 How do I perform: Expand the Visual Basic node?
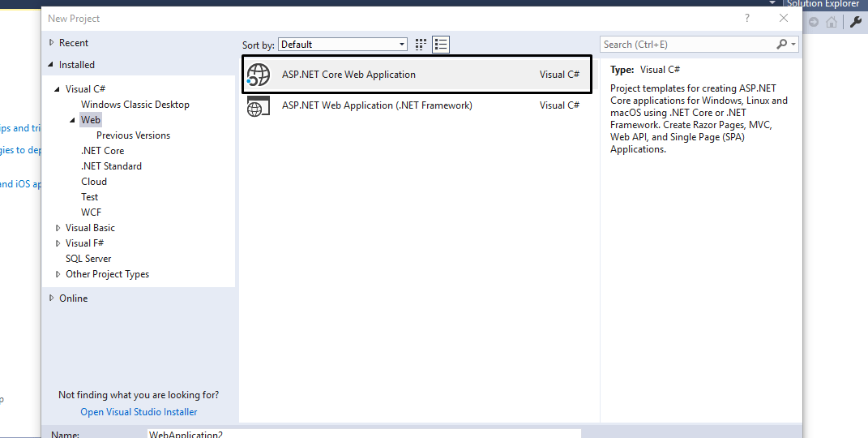[x=58, y=228]
